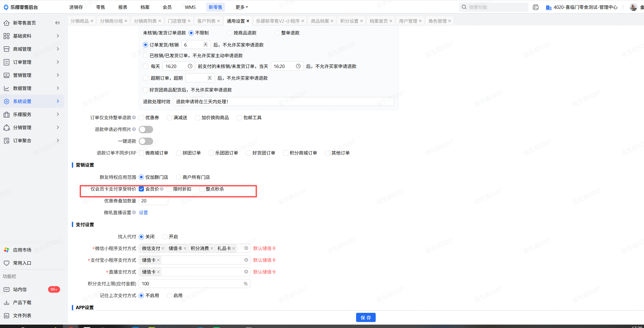Open 微吼直播设置 设置 link

pyautogui.click(x=143, y=212)
